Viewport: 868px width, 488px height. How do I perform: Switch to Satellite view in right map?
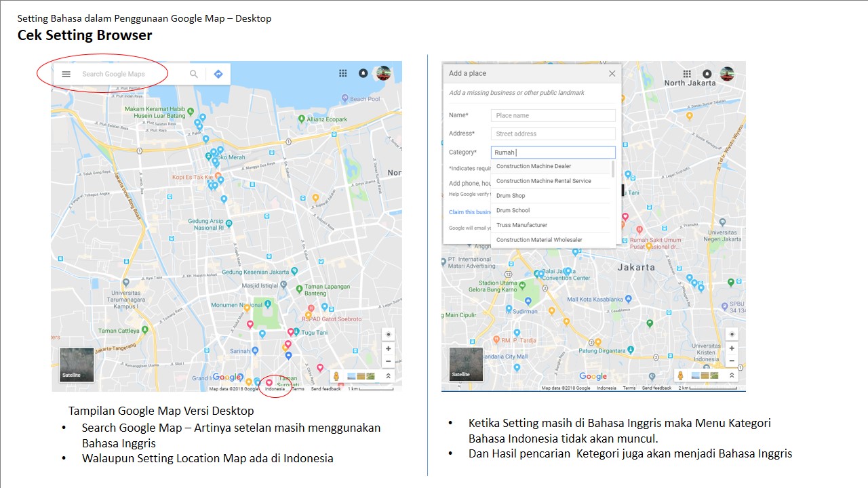coord(466,365)
